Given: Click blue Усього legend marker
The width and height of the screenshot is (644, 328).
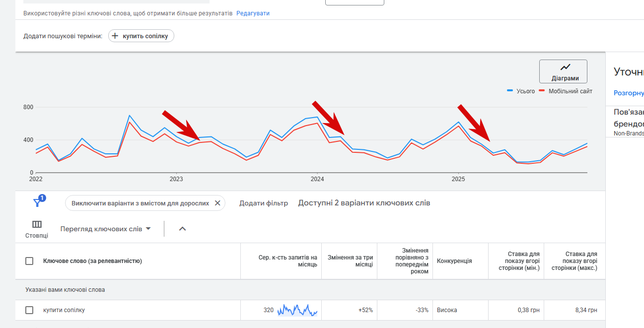Looking at the screenshot, I should [510, 91].
